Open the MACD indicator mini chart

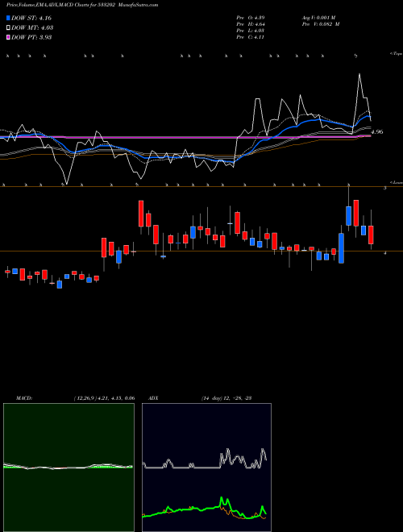pyautogui.click(x=69, y=468)
